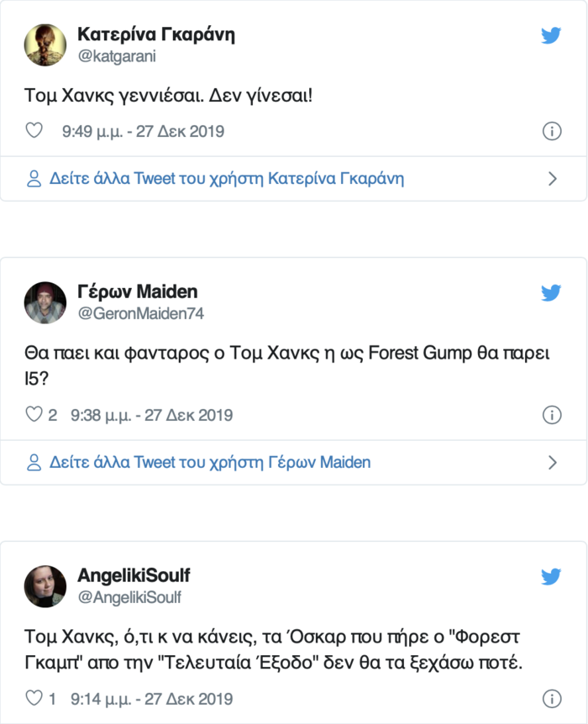Click the Twitter bird icon on Γέρων Maiden tweet
The height and width of the screenshot is (724, 588).
point(552,293)
